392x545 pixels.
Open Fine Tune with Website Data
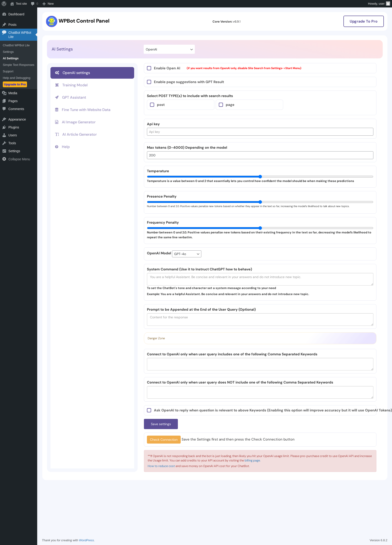coord(86,110)
